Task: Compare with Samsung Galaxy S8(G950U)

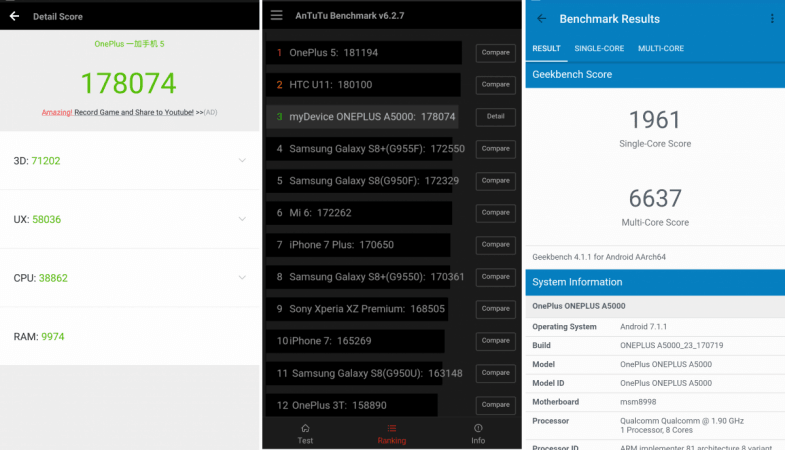Action: [496, 373]
